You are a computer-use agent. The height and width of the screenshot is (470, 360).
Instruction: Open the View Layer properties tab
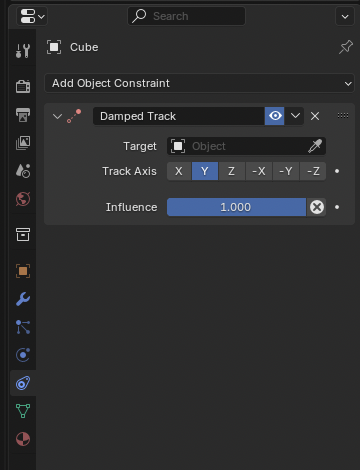[23, 143]
